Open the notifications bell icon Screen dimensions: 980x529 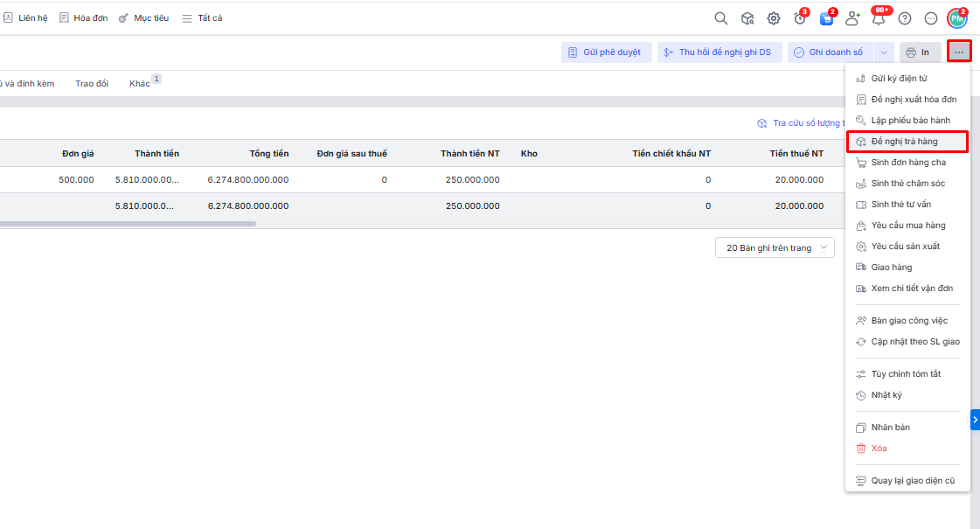tap(879, 18)
